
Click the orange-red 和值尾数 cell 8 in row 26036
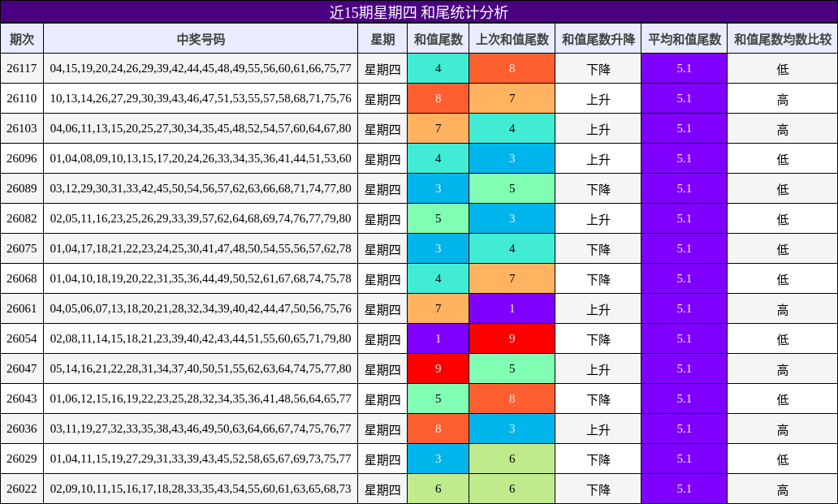tap(438, 429)
